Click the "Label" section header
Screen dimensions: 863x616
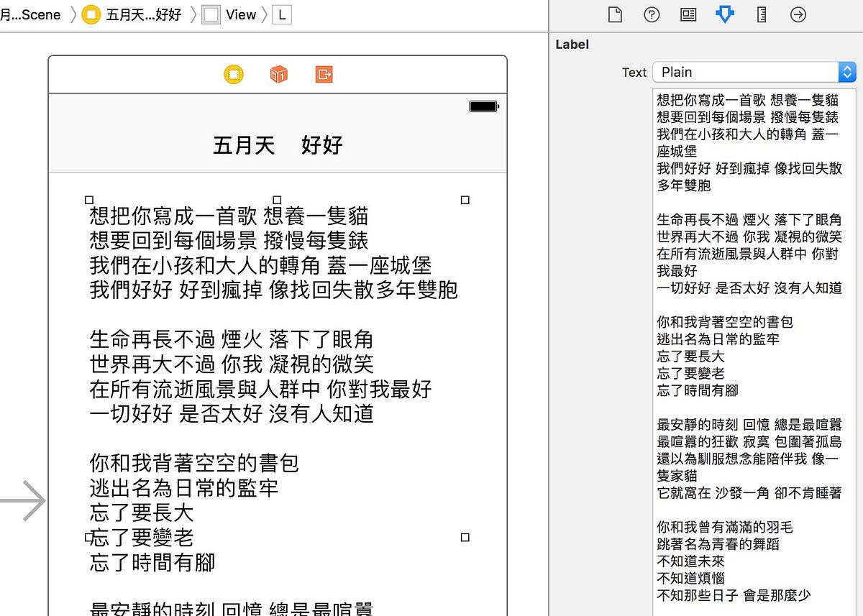tap(572, 45)
